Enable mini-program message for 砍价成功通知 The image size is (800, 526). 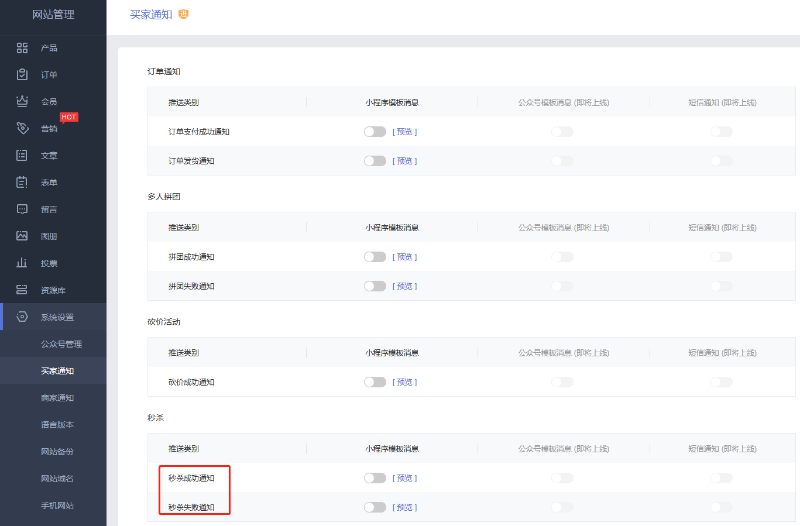pos(375,382)
